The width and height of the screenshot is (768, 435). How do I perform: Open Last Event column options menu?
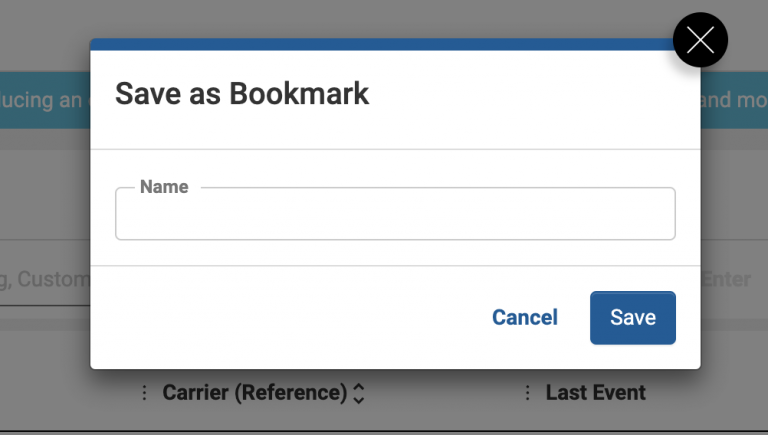527,392
